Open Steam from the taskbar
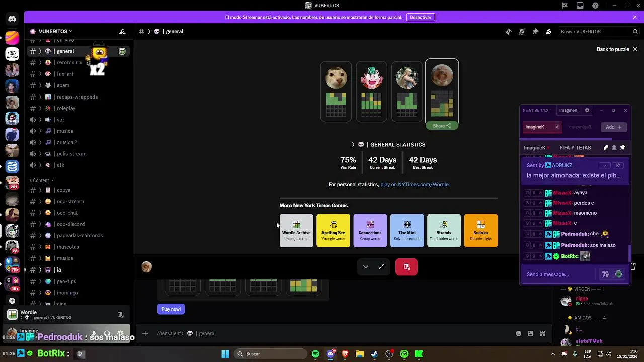The width and height of the screenshot is (644, 362). (x=374, y=354)
